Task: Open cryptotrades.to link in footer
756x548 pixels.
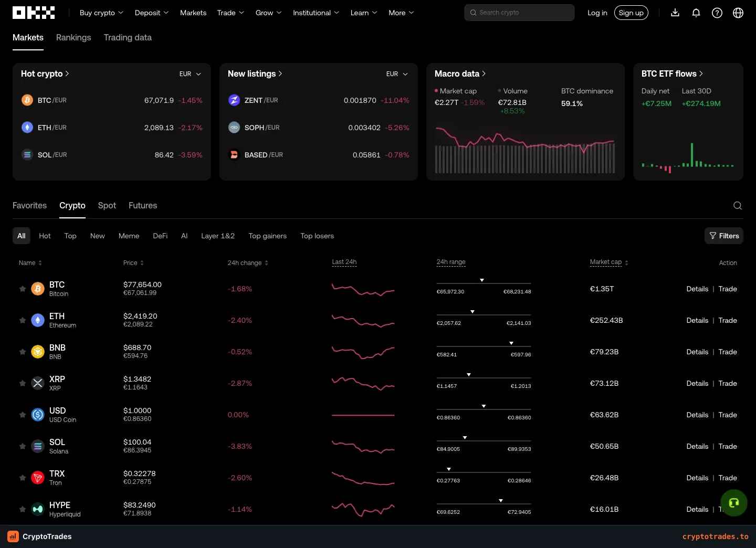Action: point(716,536)
